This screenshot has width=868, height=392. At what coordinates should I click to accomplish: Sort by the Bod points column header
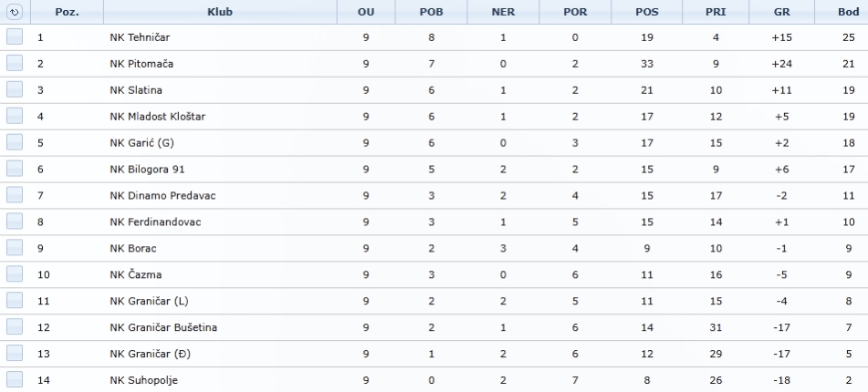coord(848,12)
